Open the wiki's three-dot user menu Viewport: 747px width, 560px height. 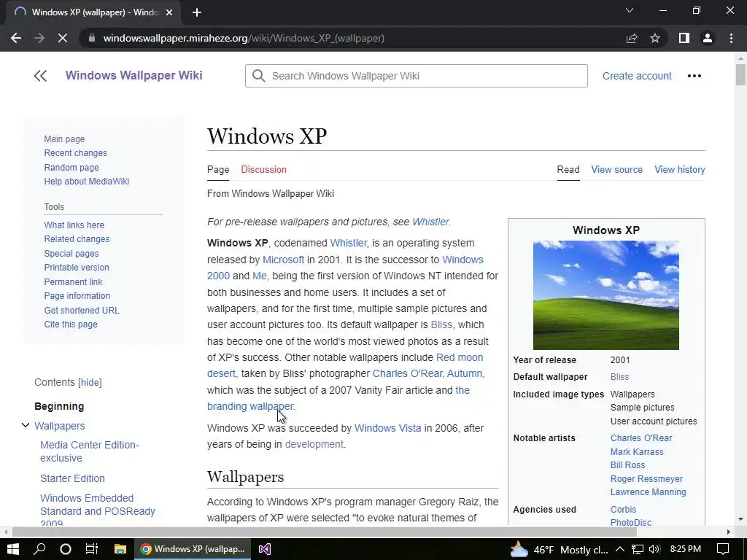(x=694, y=76)
